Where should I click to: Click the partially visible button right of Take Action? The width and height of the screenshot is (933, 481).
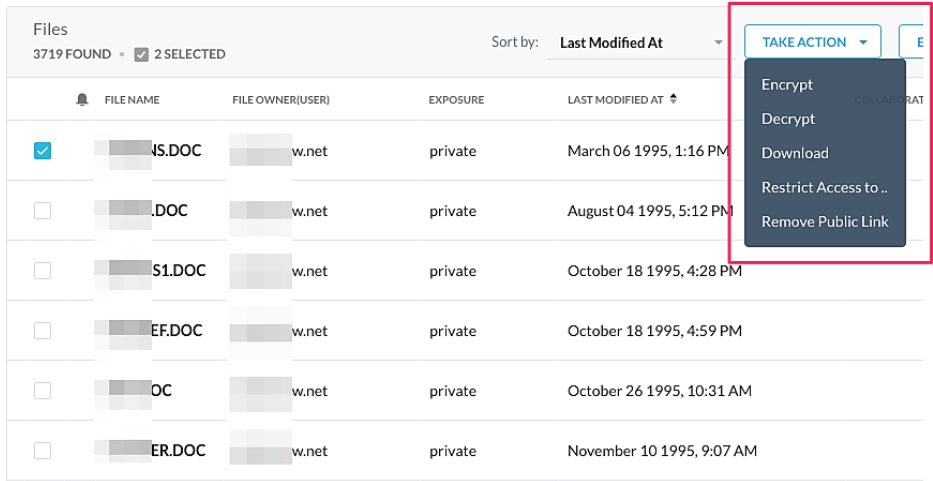916,42
